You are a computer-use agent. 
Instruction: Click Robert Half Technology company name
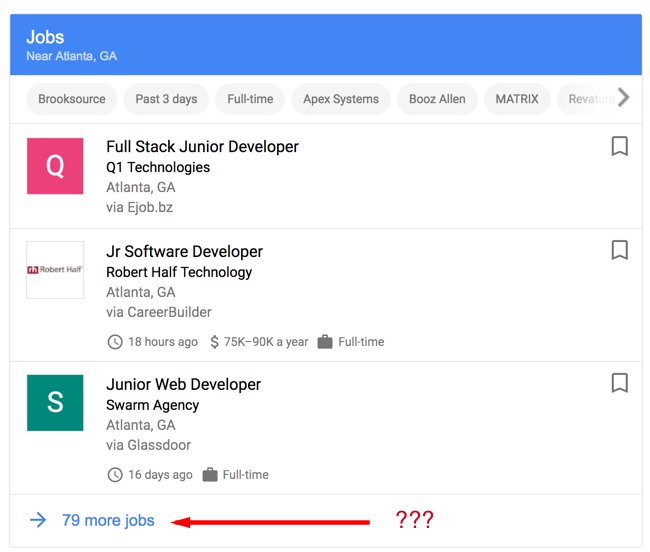pos(179,272)
